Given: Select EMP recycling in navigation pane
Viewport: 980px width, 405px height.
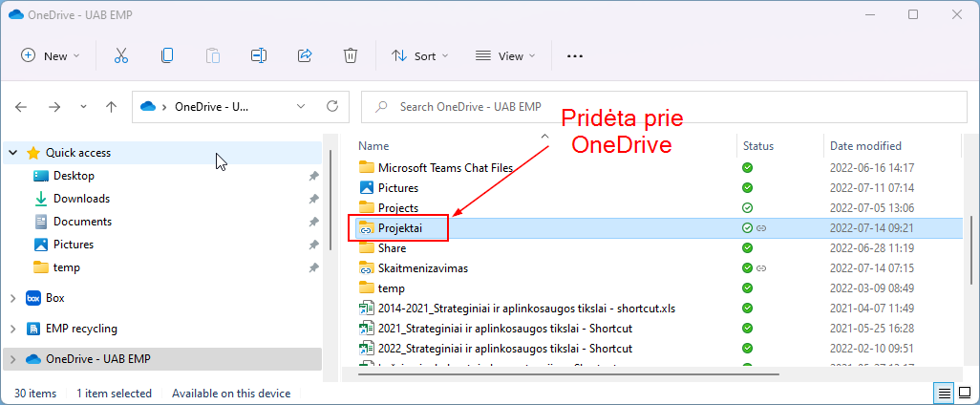Looking at the screenshot, I should [x=81, y=329].
